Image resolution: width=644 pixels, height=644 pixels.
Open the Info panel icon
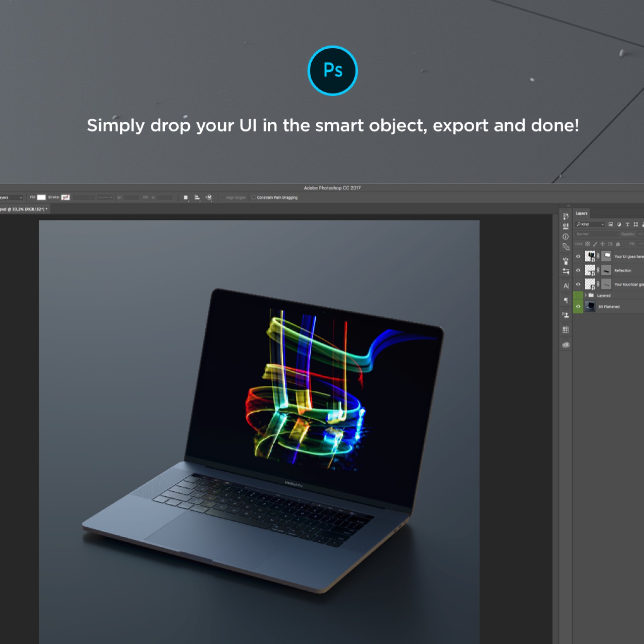click(566, 236)
